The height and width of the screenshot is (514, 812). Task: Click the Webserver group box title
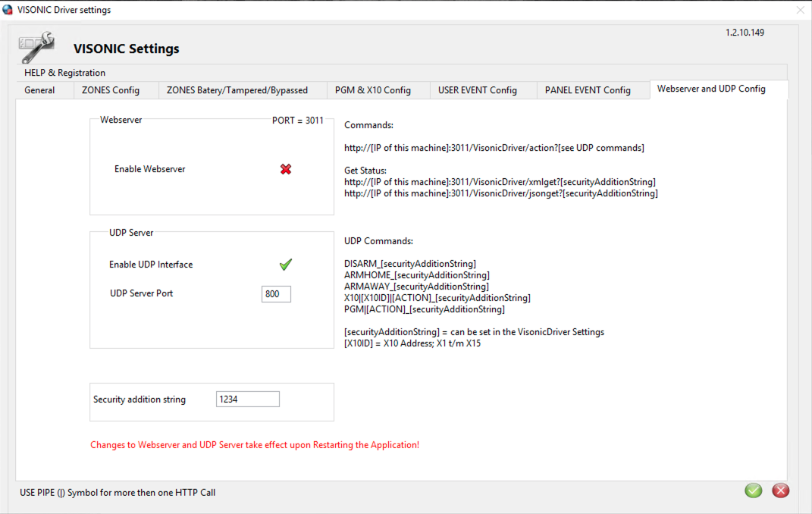(121, 120)
